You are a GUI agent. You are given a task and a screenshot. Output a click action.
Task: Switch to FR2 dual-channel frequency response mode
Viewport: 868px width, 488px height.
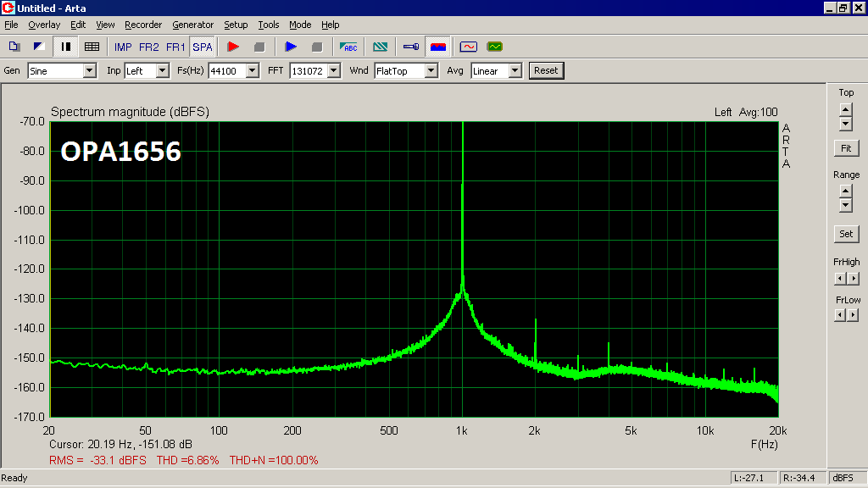point(149,47)
